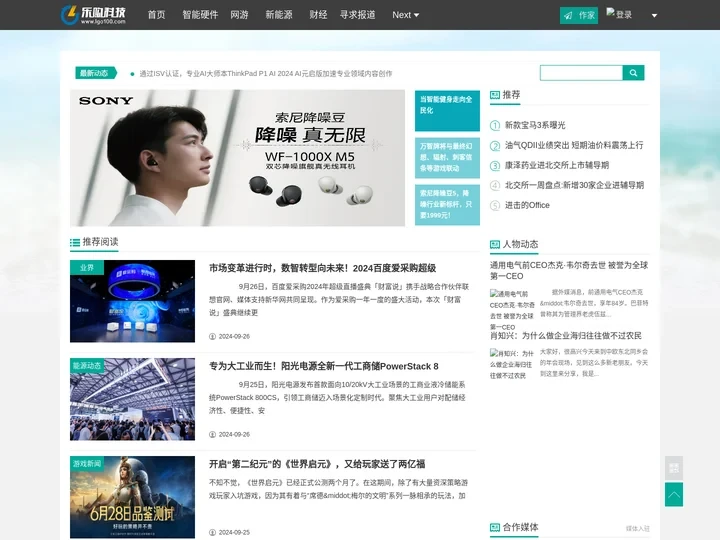The height and width of the screenshot is (540, 720).
Task: Select the 当智能健身走向全民化 slide tab
Action: [x=447, y=110]
